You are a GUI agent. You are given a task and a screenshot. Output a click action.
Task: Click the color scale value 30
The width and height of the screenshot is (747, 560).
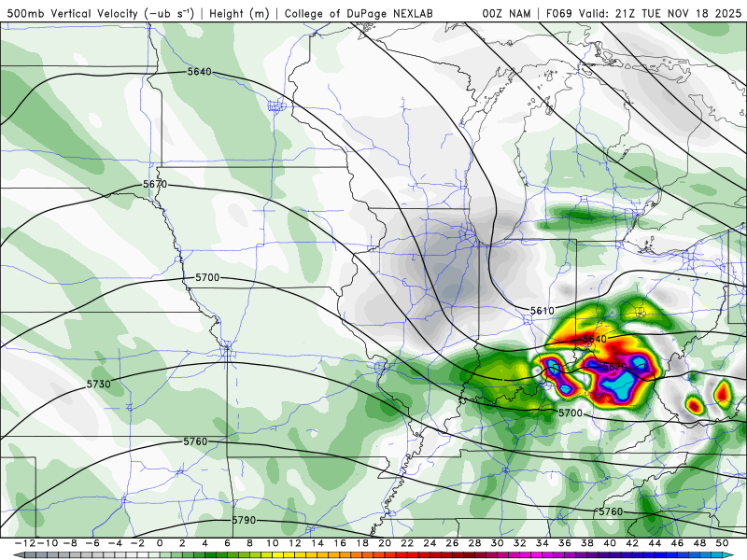497,543
